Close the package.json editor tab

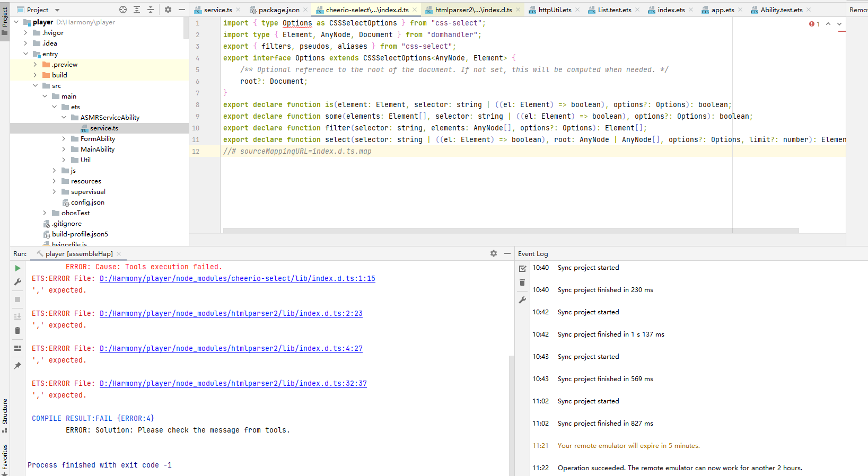click(x=305, y=10)
